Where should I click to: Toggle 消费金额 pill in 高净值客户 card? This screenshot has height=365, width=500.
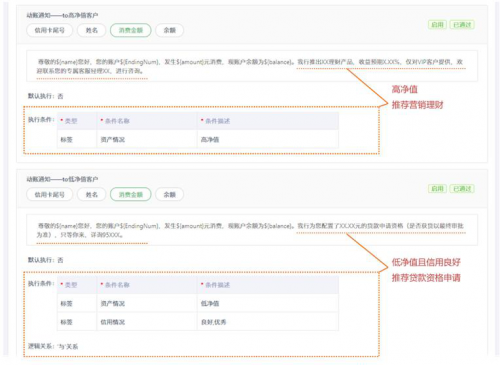coord(131,30)
